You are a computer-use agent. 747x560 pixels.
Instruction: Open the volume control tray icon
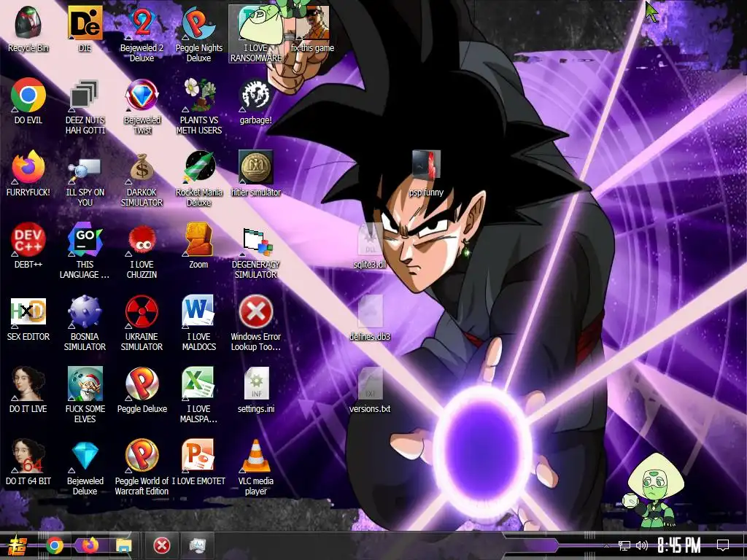642,545
